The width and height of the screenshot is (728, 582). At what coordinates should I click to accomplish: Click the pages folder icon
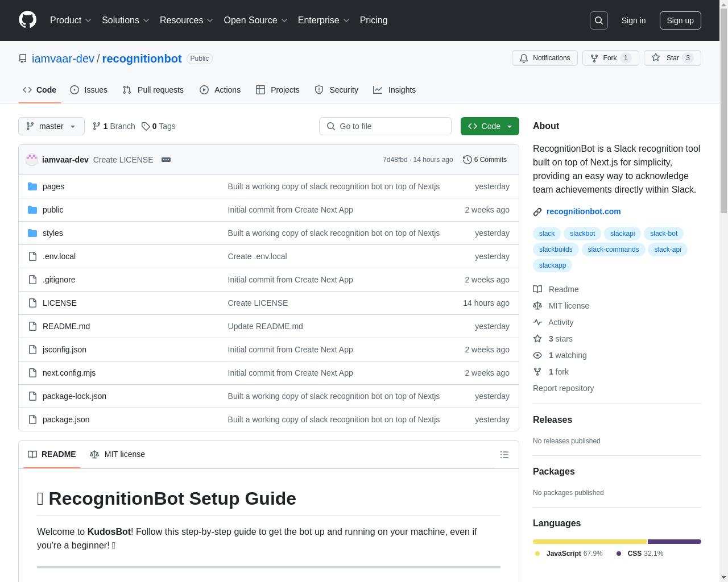click(32, 186)
